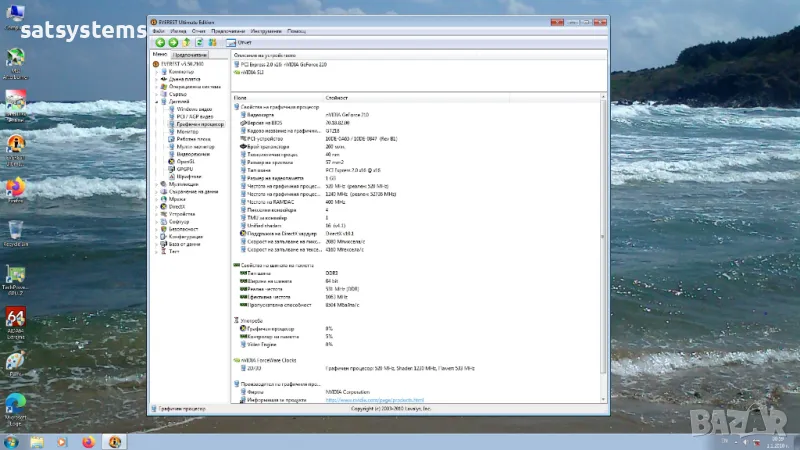Open the Файл menu
Viewport: 800px width, 450px height.
coord(159,31)
